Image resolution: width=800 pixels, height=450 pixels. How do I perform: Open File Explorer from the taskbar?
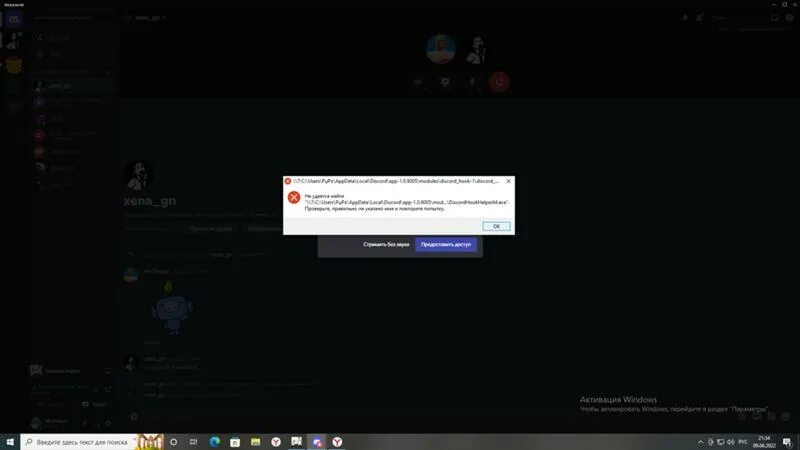(256, 442)
